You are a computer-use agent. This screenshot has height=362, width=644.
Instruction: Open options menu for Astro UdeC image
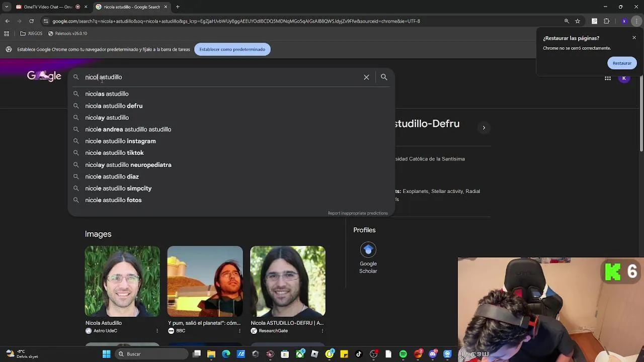157,331
